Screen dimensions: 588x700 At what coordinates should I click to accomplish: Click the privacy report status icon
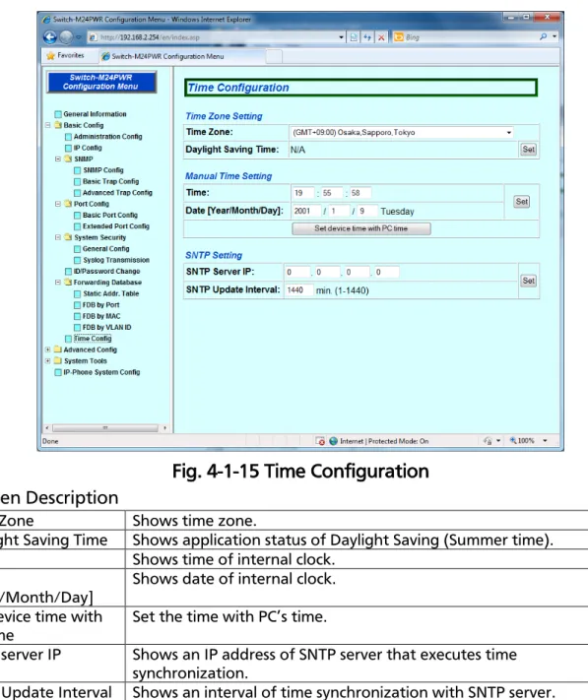tap(488, 441)
